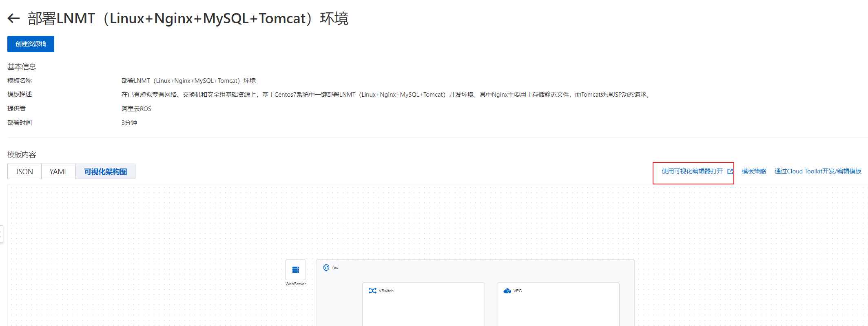Switch to the JSON tab
The image size is (868, 326).
[24, 172]
